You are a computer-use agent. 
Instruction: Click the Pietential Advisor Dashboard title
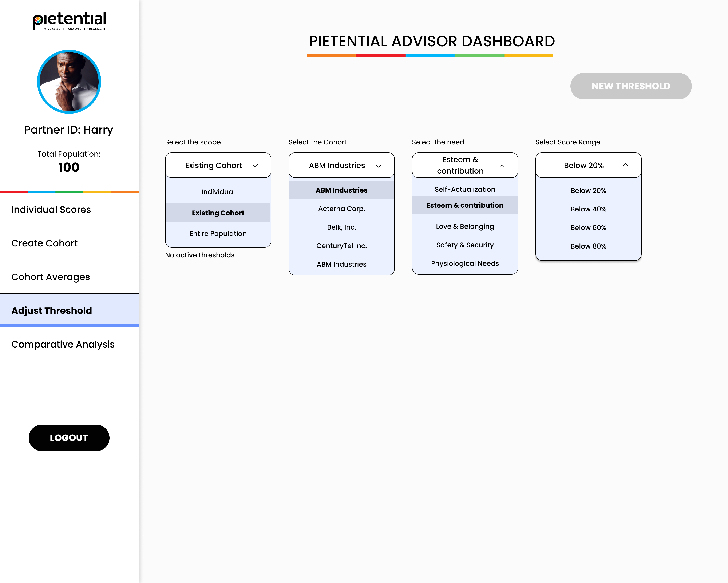pyautogui.click(x=432, y=41)
